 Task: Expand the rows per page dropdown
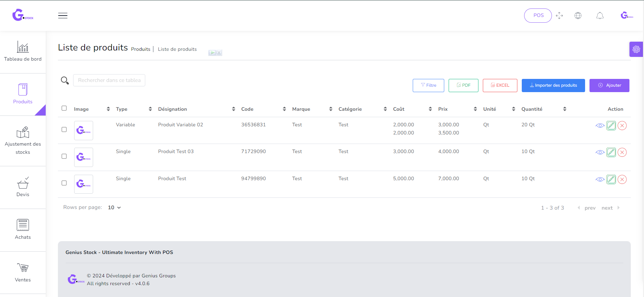(114, 208)
